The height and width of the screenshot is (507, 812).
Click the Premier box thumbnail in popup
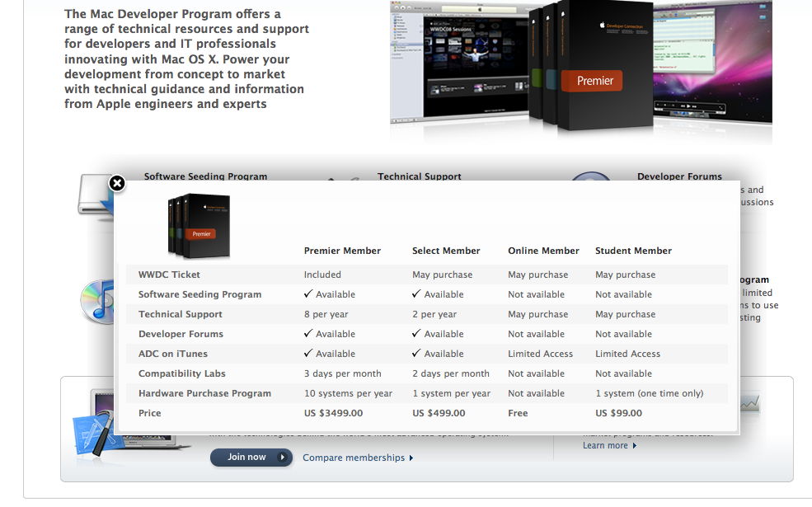tap(199, 226)
